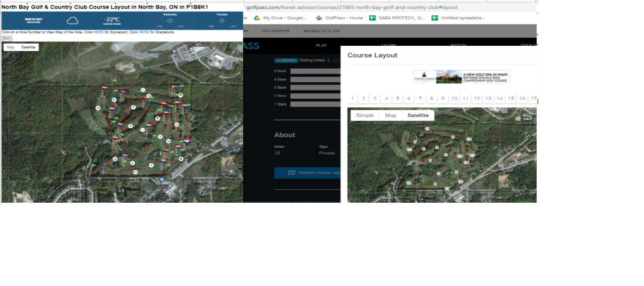
Task: Click the overcast cloud weather icon
Action: click(73, 21)
